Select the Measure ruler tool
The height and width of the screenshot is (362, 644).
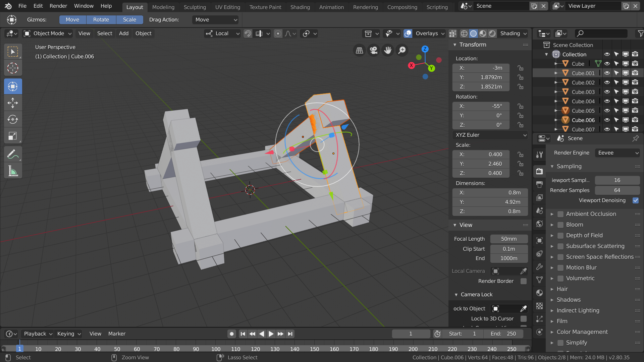(13, 171)
